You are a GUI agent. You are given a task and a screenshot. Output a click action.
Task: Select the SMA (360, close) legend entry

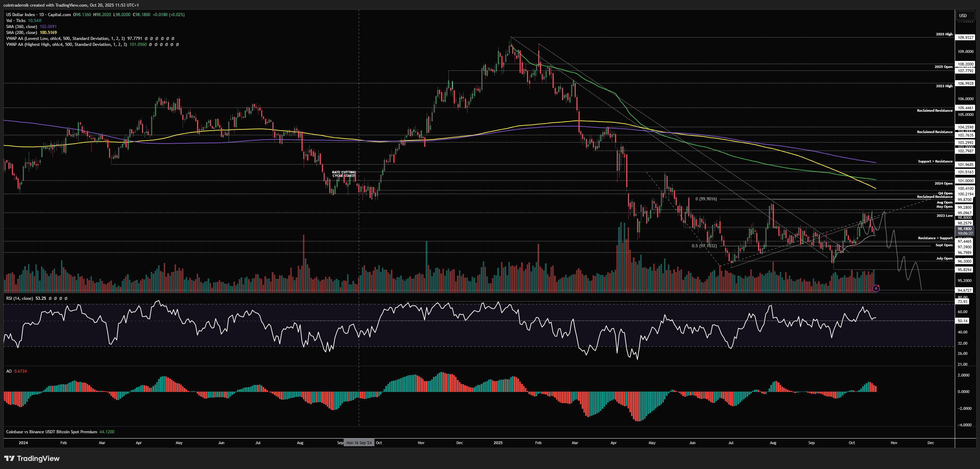pyautogui.click(x=21, y=27)
